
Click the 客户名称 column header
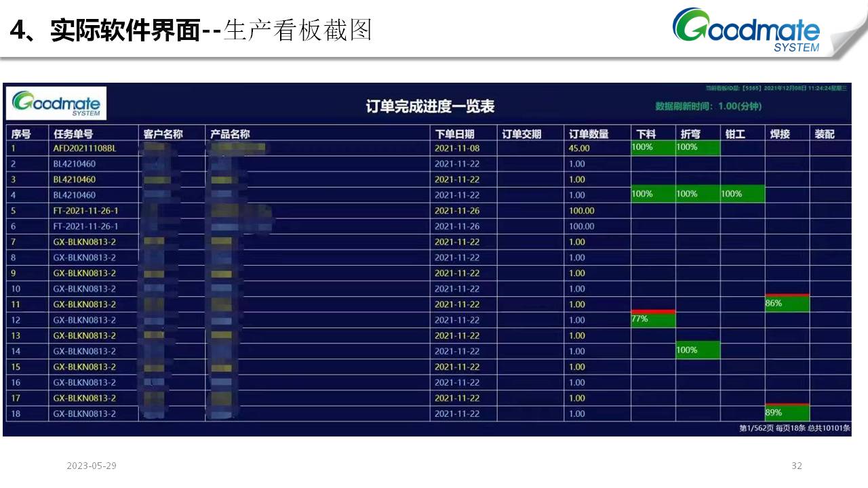coord(163,134)
